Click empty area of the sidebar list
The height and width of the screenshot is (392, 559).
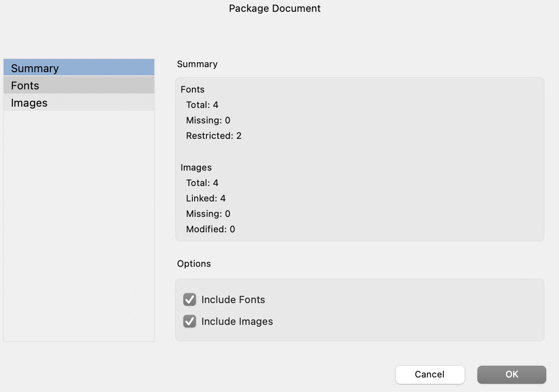click(79, 227)
